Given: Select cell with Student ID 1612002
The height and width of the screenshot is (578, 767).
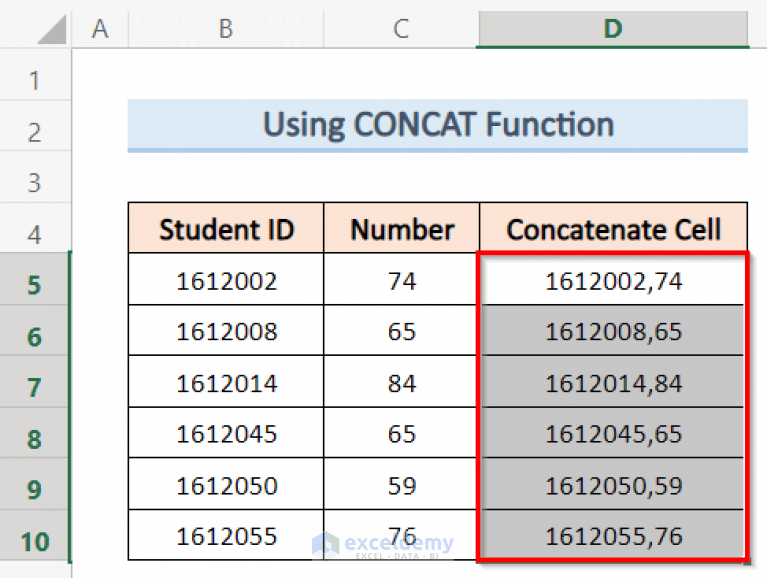Looking at the screenshot, I should tap(226, 280).
